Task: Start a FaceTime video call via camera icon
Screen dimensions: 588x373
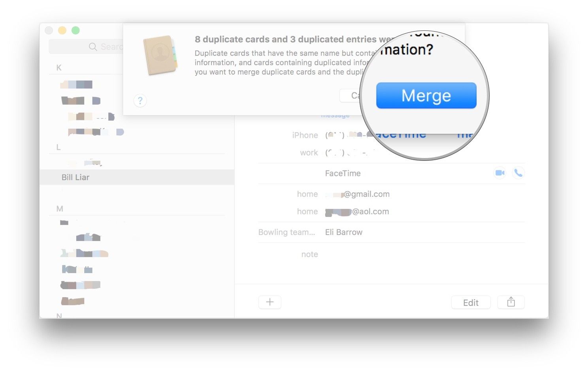Action: [x=500, y=173]
